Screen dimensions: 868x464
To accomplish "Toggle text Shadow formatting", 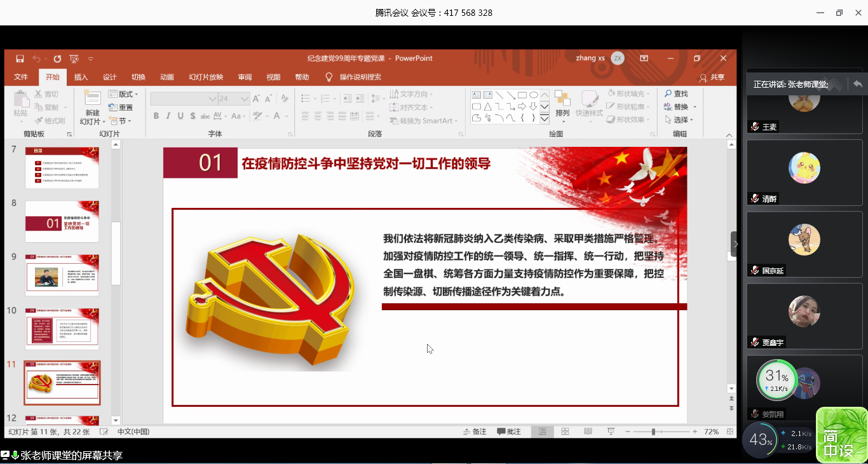I will point(193,116).
